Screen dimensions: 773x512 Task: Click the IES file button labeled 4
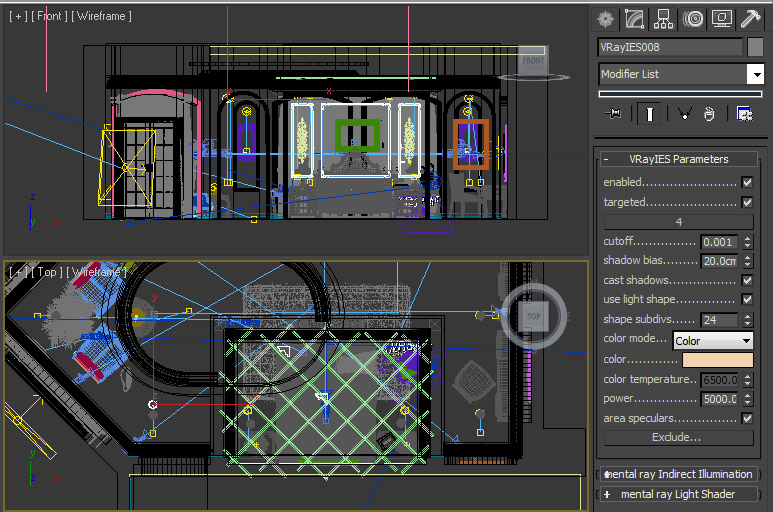tap(679, 222)
